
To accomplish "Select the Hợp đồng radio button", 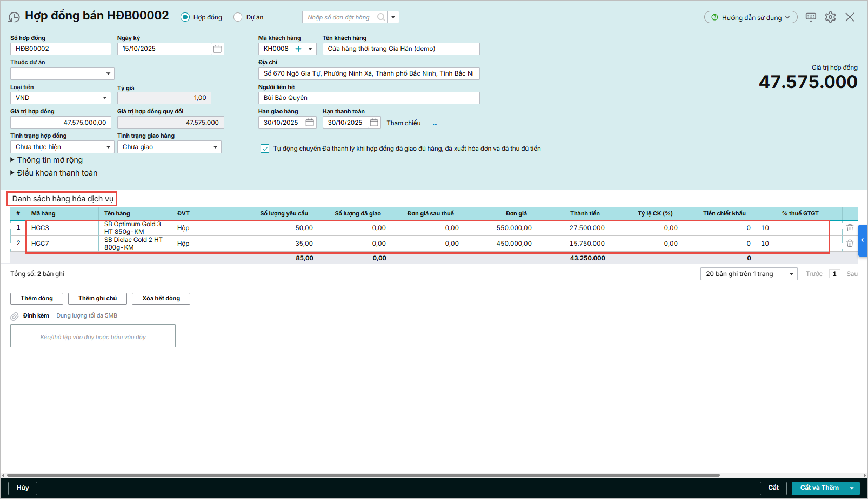I will pos(185,17).
